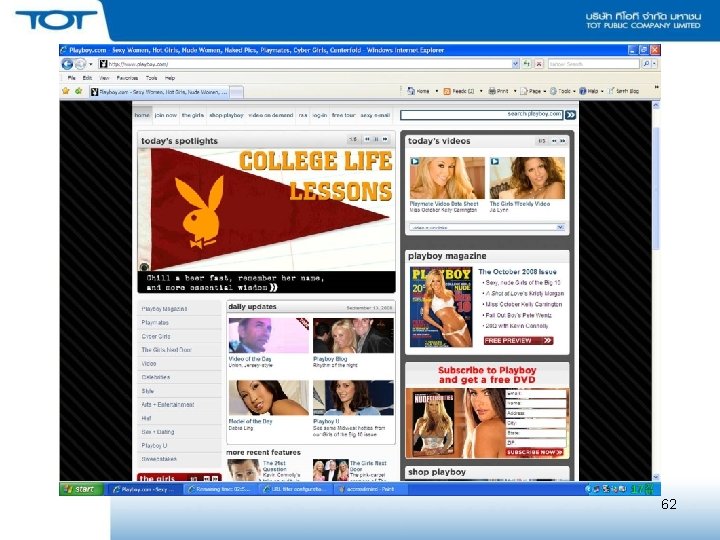Expand the Feeds dropdown arrow
This screenshot has height=540, width=720.
pyautogui.click(x=481, y=91)
